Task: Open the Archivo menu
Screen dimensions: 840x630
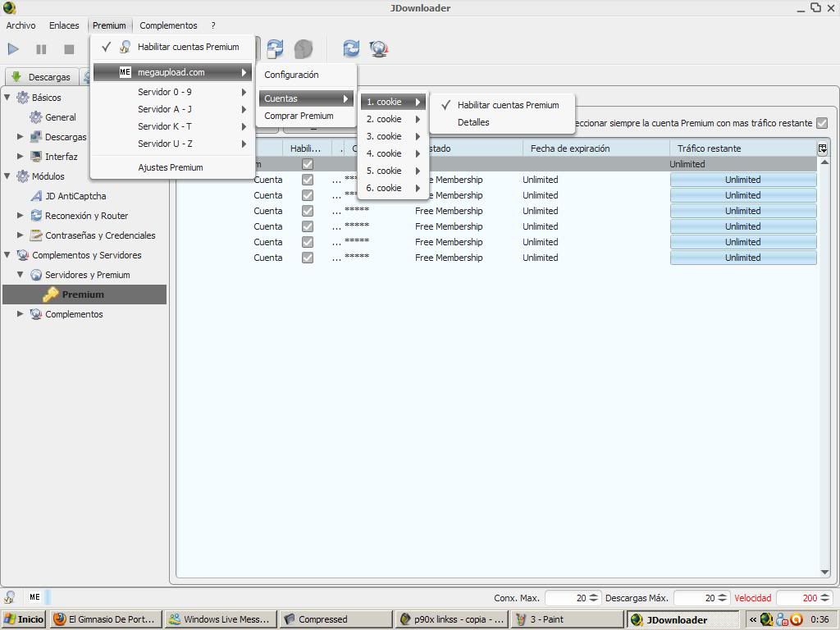Action: pyautogui.click(x=21, y=25)
